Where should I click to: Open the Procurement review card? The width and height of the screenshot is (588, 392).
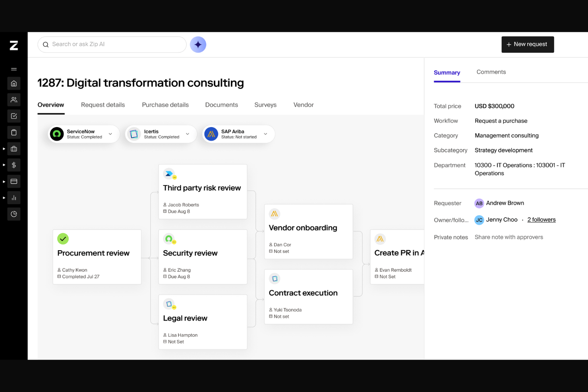97,257
